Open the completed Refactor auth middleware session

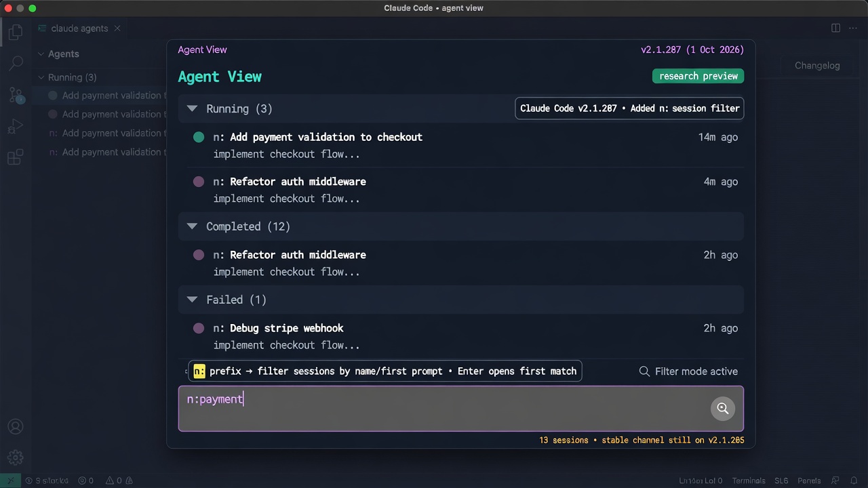(x=461, y=263)
